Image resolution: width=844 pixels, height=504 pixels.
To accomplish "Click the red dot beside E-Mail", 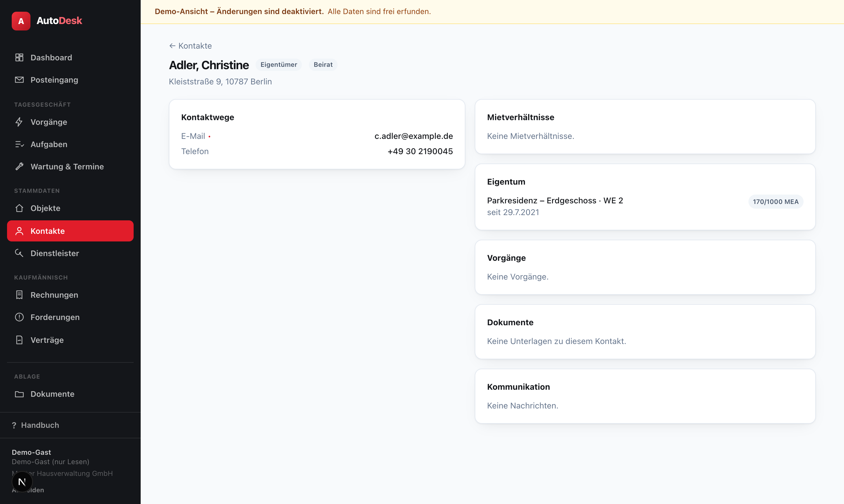I will [x=209, y=137].
